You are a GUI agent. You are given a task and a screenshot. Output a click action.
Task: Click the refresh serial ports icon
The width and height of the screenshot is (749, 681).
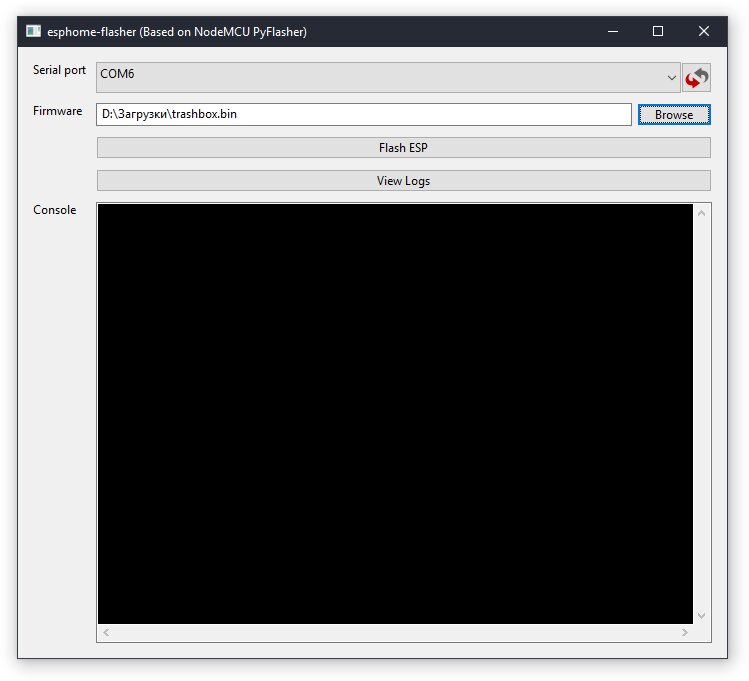click(696, 77)
